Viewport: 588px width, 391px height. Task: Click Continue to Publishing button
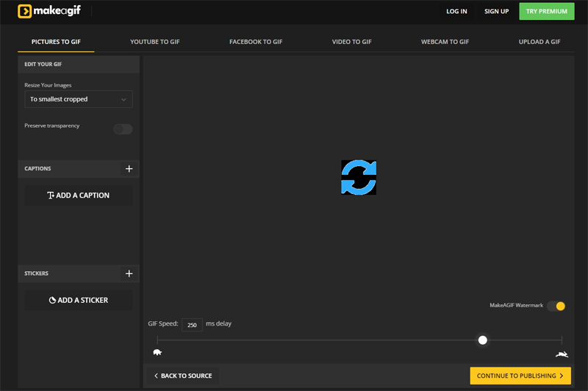coord(520,376)
